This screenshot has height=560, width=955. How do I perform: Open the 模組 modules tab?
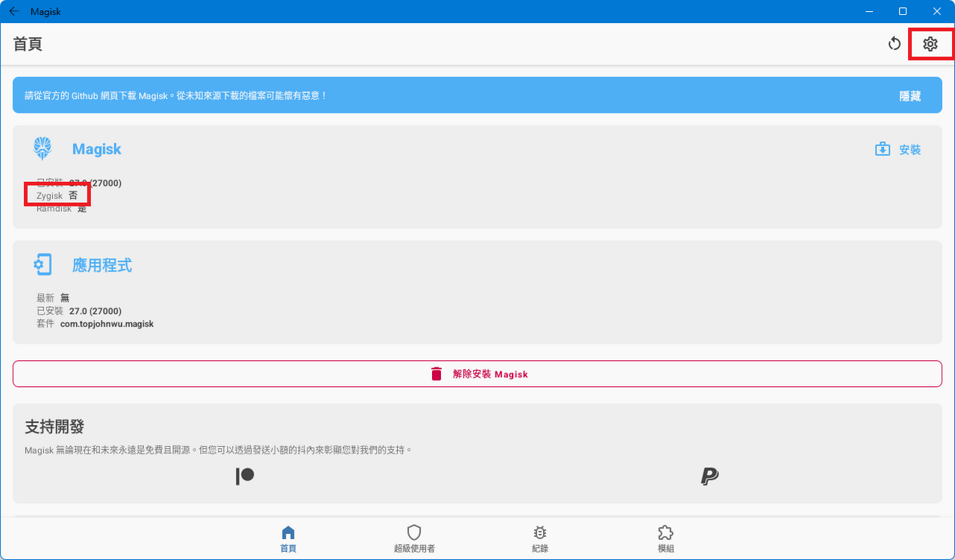pyautogui.click(x=666, y=538)
